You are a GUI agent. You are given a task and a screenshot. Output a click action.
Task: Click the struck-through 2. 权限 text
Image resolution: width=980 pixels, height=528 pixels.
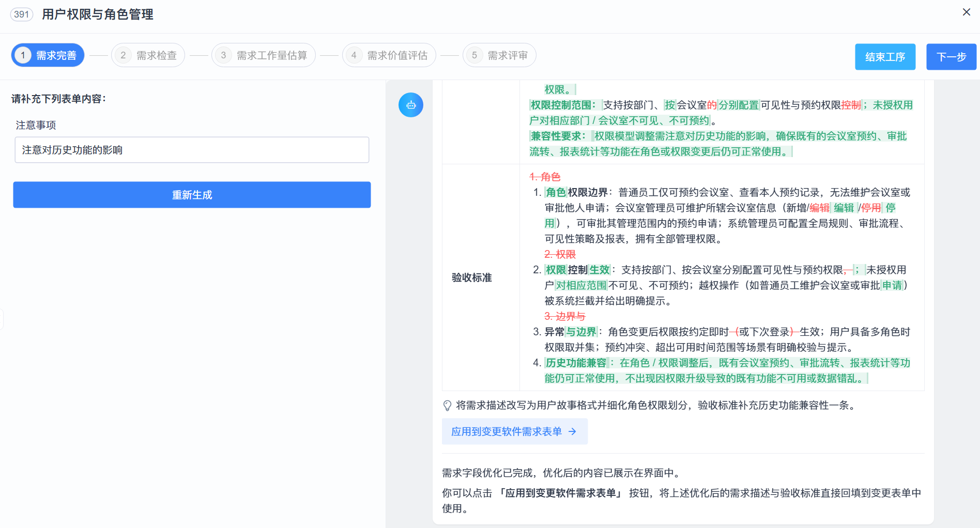click(x=560, y=255)
